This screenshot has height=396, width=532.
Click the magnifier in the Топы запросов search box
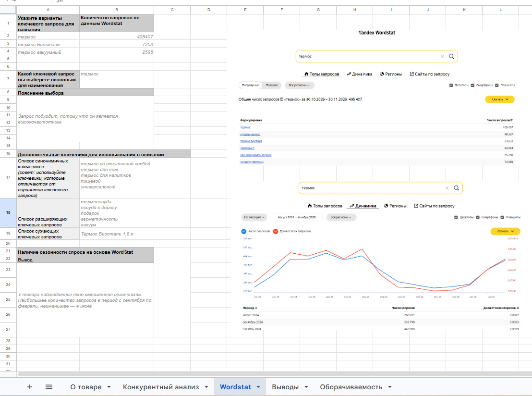[x=451, y=56]
